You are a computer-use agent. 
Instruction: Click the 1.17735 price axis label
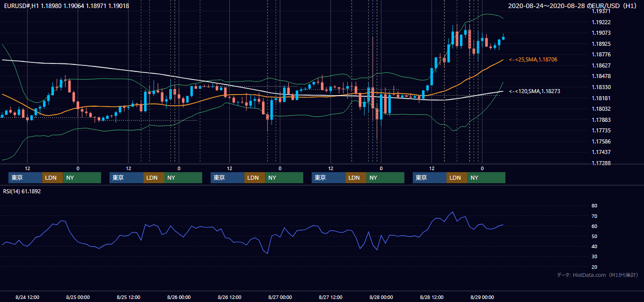(x=602, y=131)
